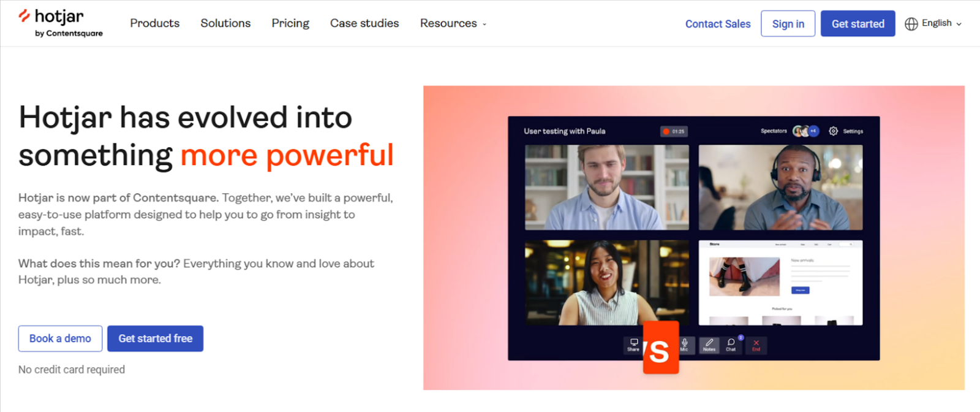Click the orange S logo tile
Viewport: 980px width, 412px height.
(x=661, y=348)
